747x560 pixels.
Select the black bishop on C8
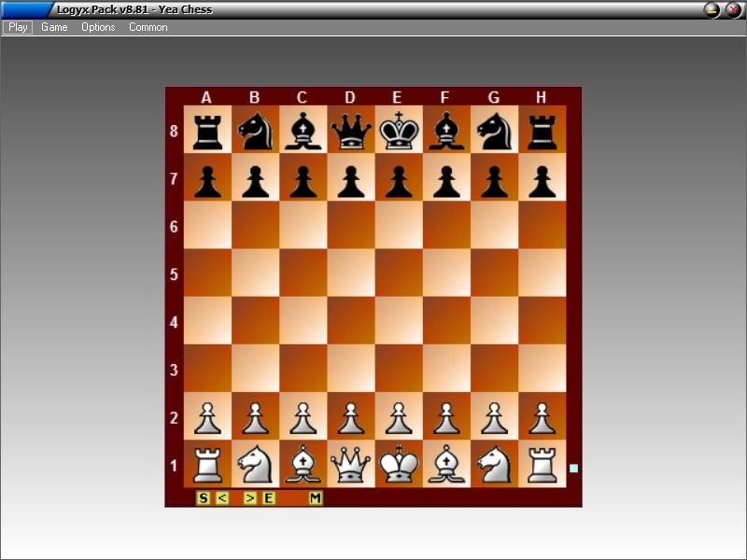[303, 129]
